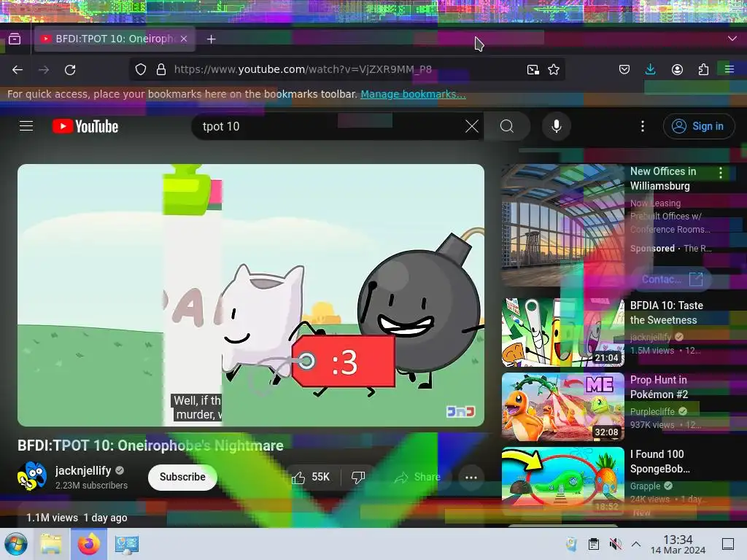Open the Windows Start menu
Image resolution: width=747 pixels, height=560 pixels.
coord(16,544)
